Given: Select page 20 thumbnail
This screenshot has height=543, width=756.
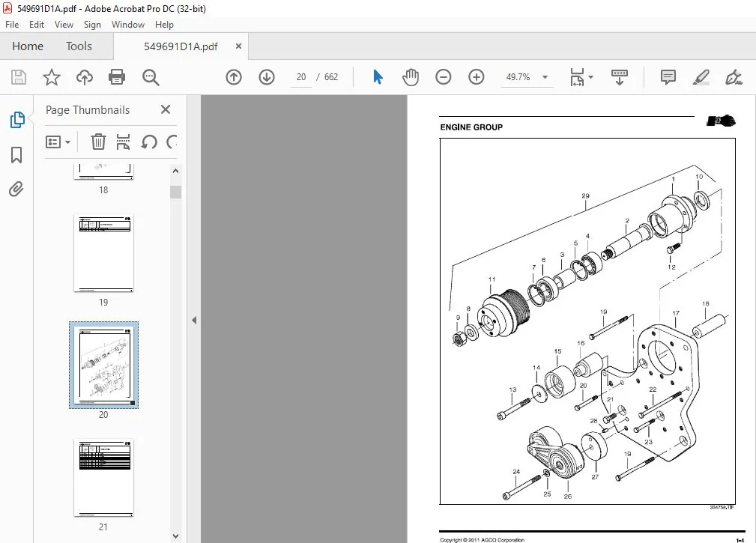Looking at the screenshot, I should pyautogui.click(x=103, y=365).
